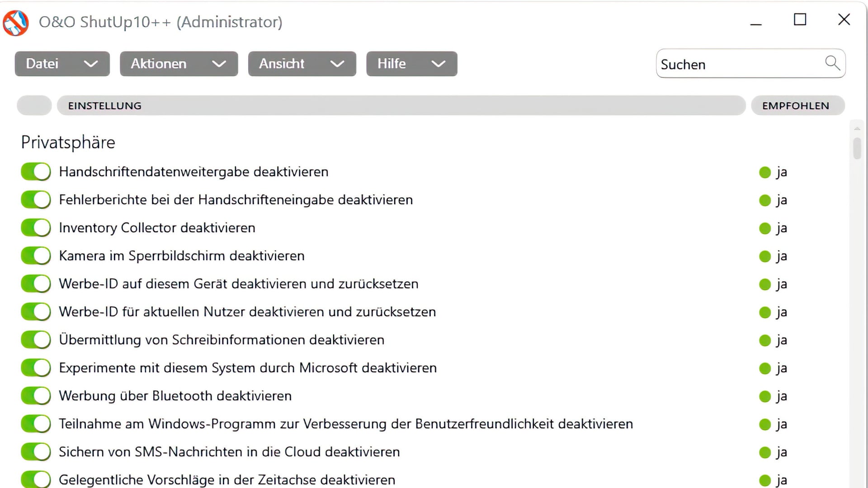Click the magnifier icon in search box
Screen dimensions: 868x488
click(x=832, y=63)
